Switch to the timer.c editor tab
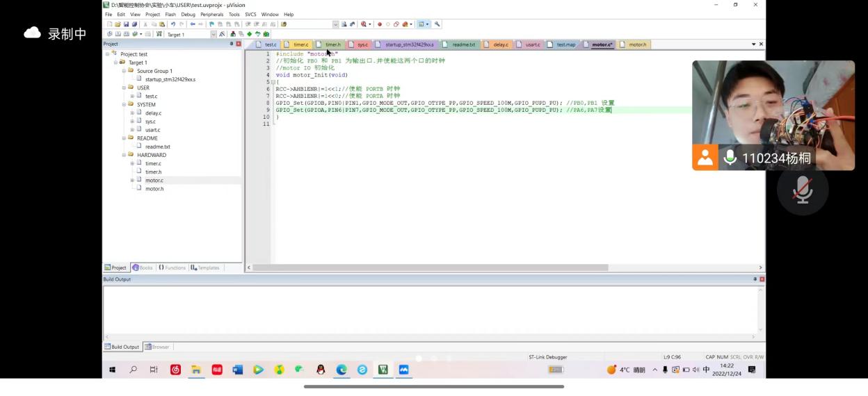The image size is (868, 396). click(x=300, y=44)
